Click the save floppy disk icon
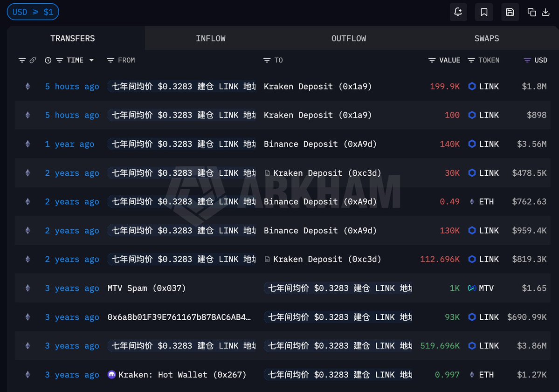 510,12
